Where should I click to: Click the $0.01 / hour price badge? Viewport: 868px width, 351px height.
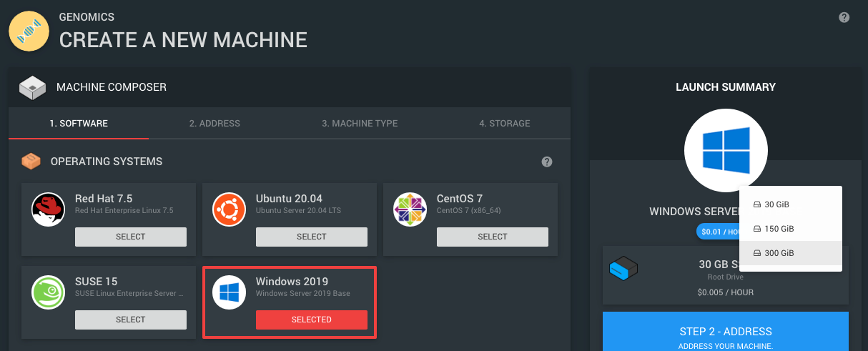point(719,231)
